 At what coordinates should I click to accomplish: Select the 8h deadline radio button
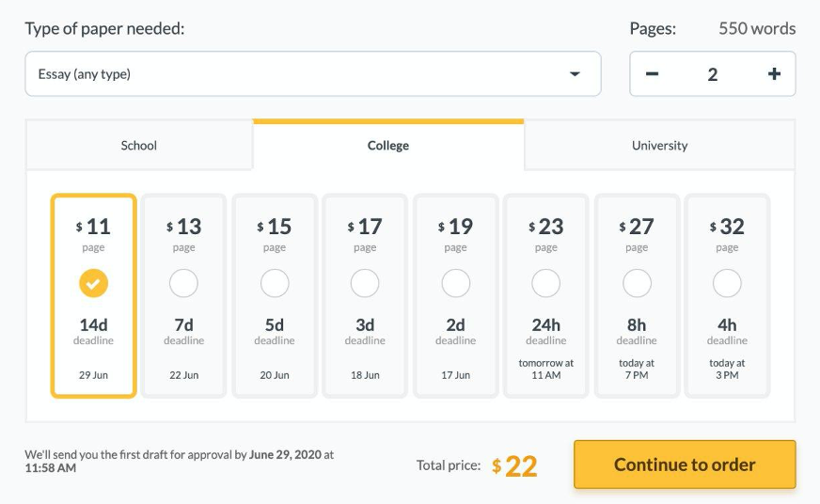click(x=637, y=282)
